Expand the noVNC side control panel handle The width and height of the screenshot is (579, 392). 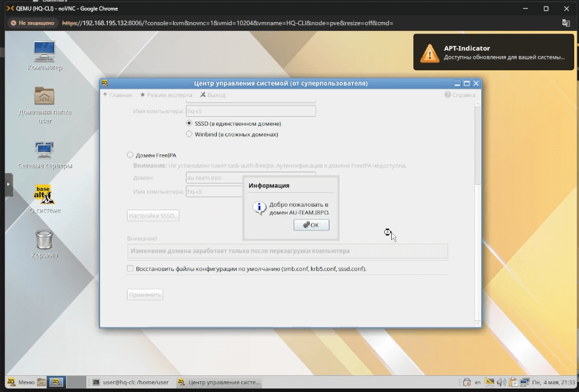(9, 184)
